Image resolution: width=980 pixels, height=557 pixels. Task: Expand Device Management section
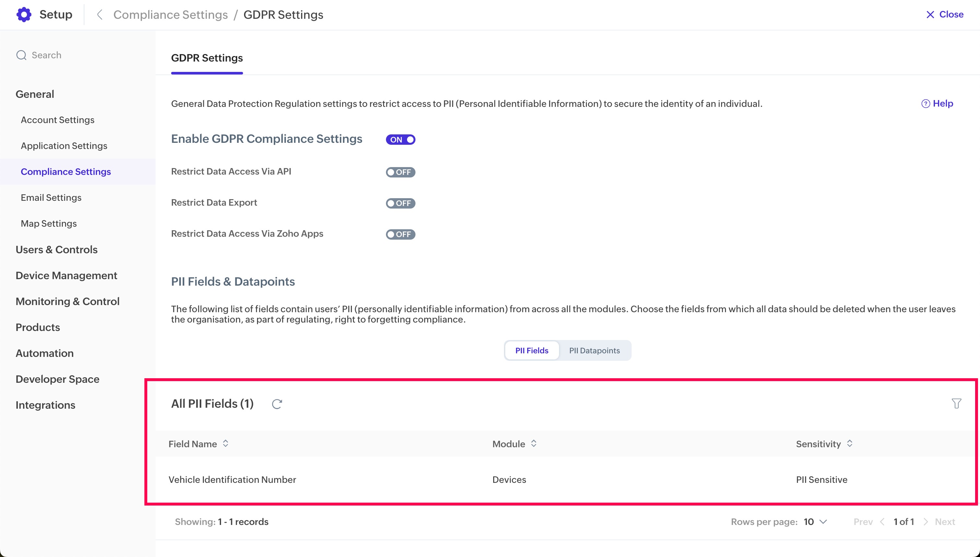point(66,276)
